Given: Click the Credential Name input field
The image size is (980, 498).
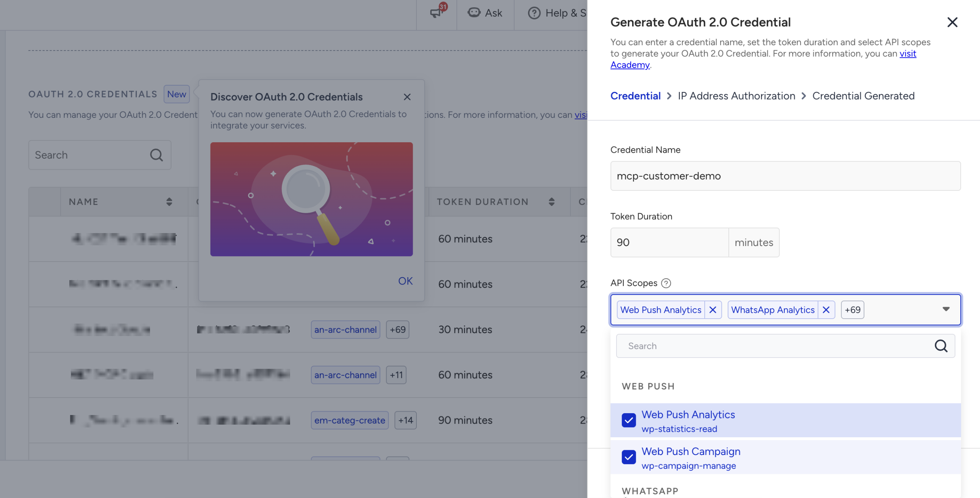Looking at the screenshot, I should point(785,176).
